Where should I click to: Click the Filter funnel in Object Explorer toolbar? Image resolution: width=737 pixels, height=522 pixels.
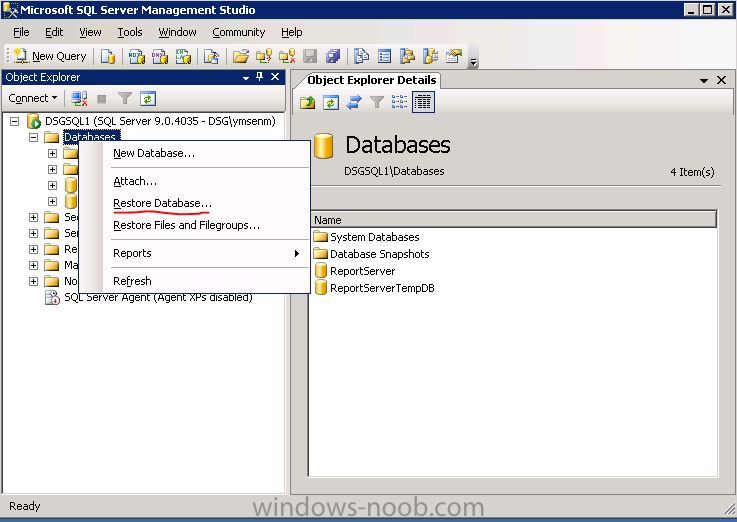[x=125, y=99]
